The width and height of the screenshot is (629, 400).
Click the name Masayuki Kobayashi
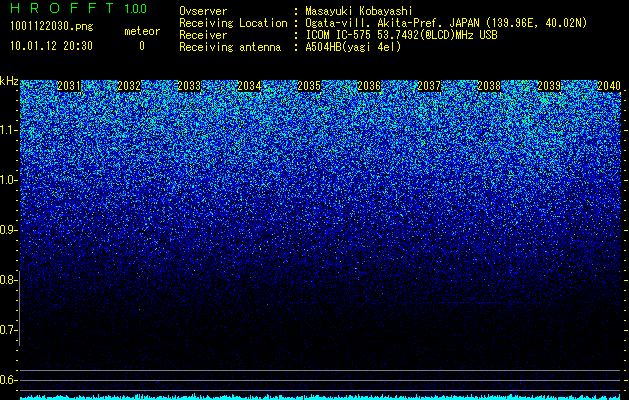(x=359, y=11)
